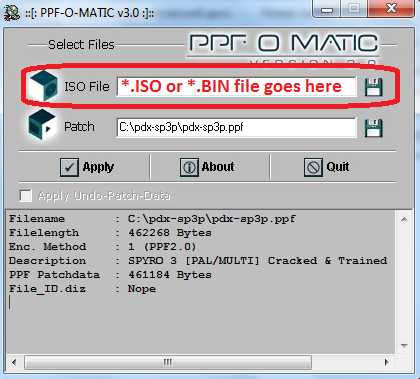420x379 pixels.
Task: Click the About info icon
Action: click(189, 167)
